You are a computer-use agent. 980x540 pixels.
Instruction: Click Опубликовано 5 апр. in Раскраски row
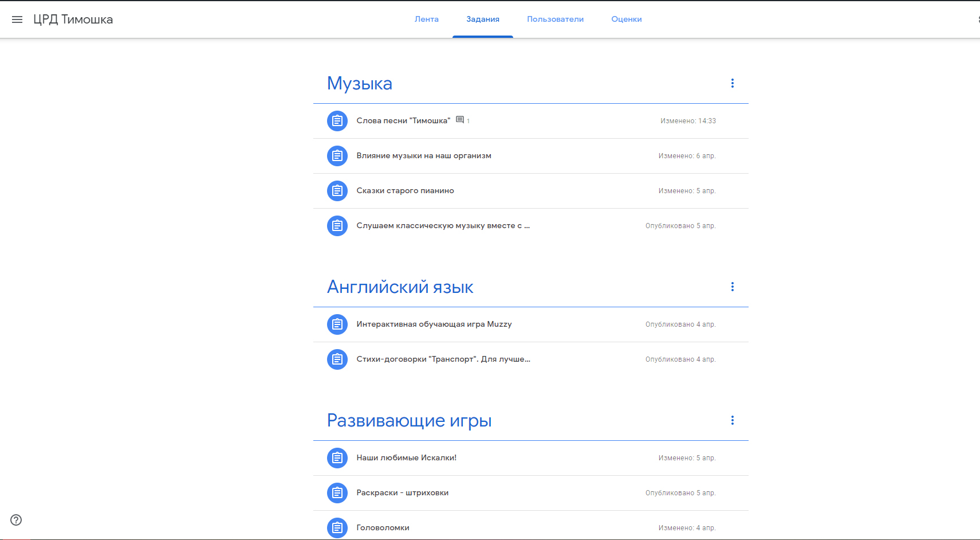tap(680, 493)
